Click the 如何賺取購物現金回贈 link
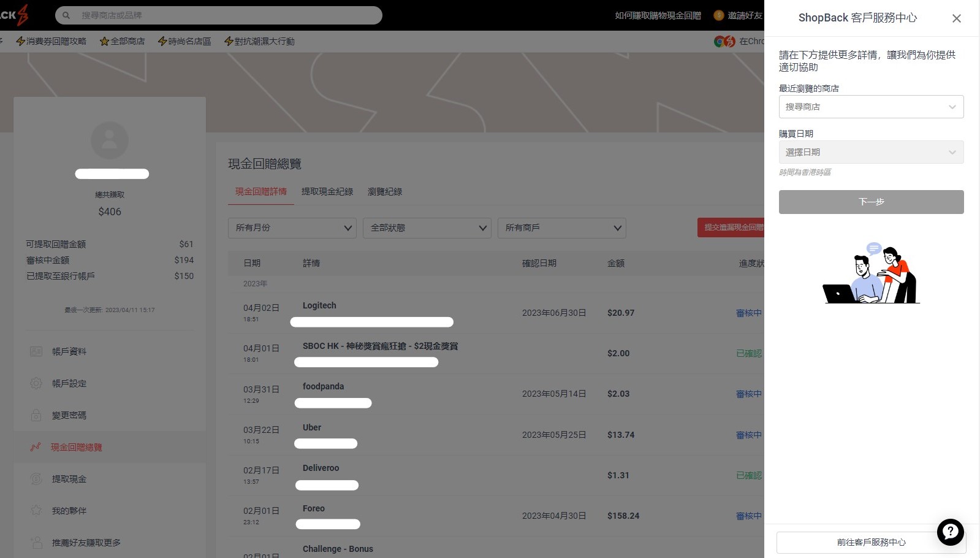980x558 pixels. pyautogui.click(x=658, y=15)
